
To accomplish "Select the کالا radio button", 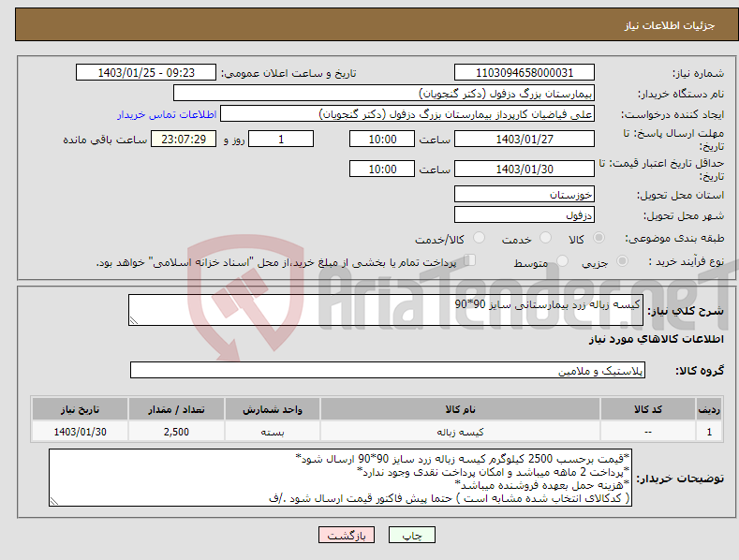I will click(599, 238).
